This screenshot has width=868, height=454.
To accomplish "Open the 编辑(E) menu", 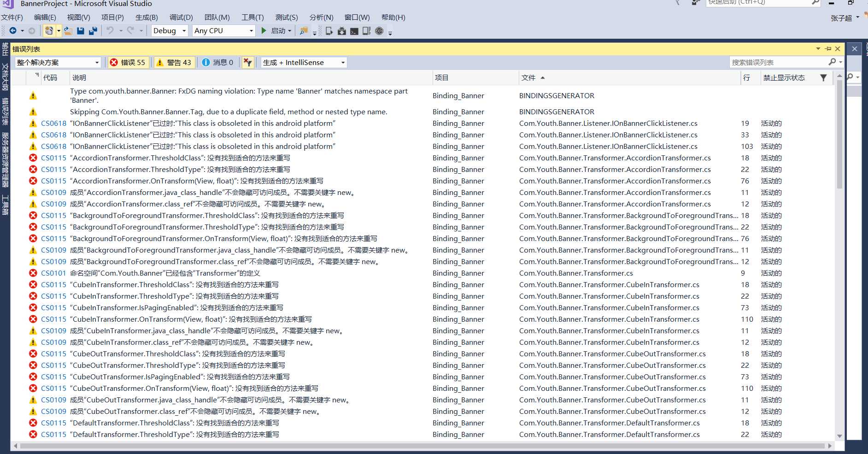I will pyautogui.click(x=45, y=18).
